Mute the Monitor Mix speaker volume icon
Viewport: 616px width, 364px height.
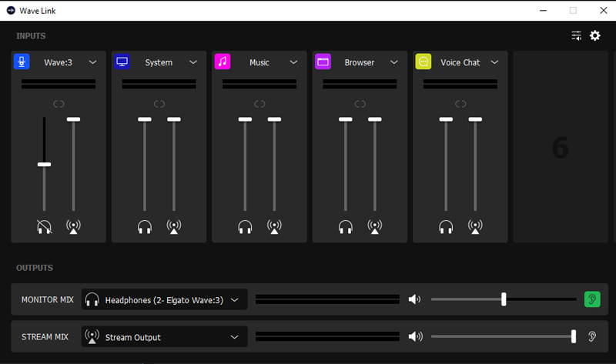(415, 299)
